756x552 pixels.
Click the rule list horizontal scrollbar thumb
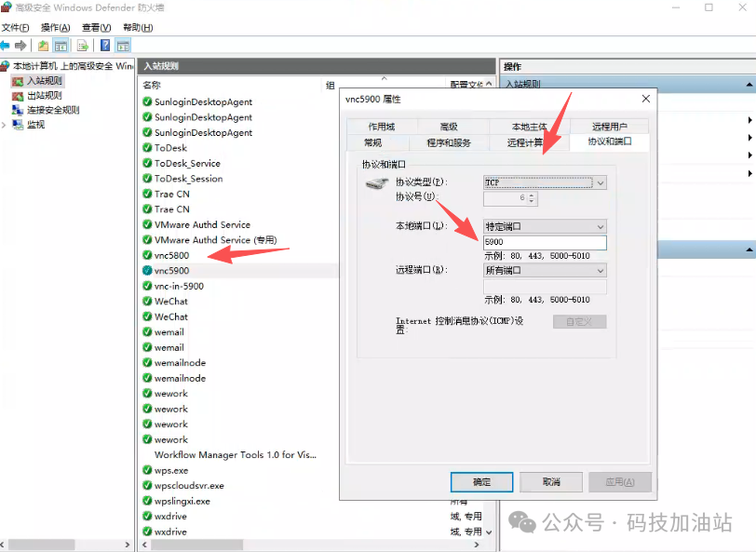pos(196,545)
